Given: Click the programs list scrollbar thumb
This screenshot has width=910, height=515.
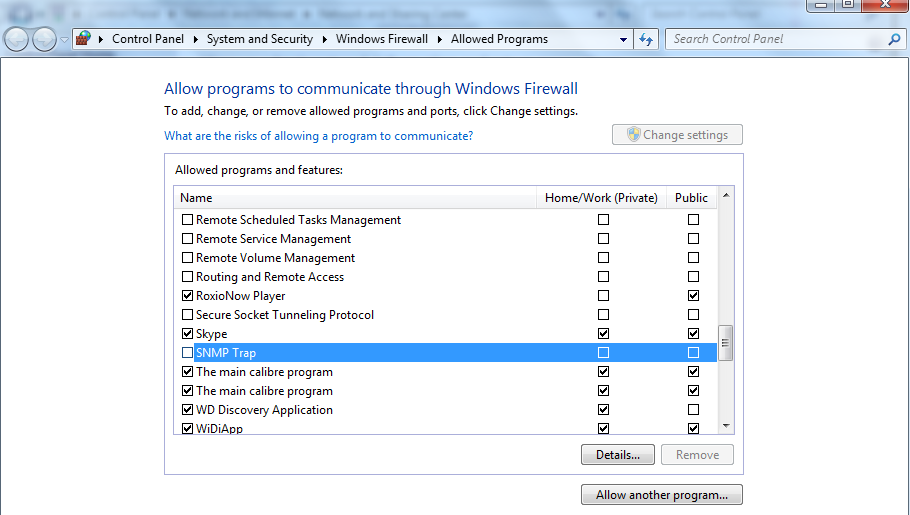Looking at the screenshot, I should click(726, 343).
